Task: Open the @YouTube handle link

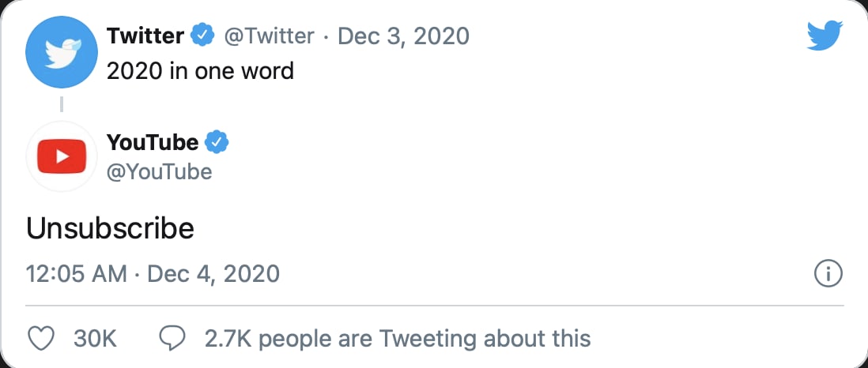Action: tap(159, 171)
